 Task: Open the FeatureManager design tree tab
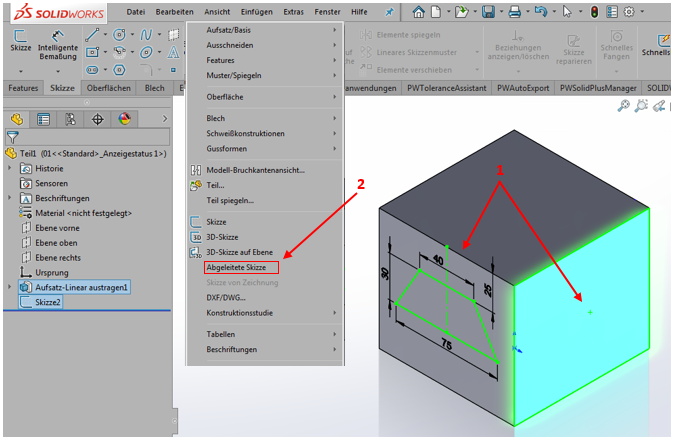(16, 118)
